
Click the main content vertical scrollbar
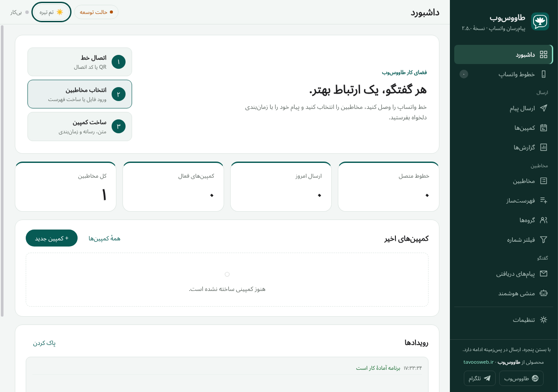pyautogui.click(x=2, y=171)
